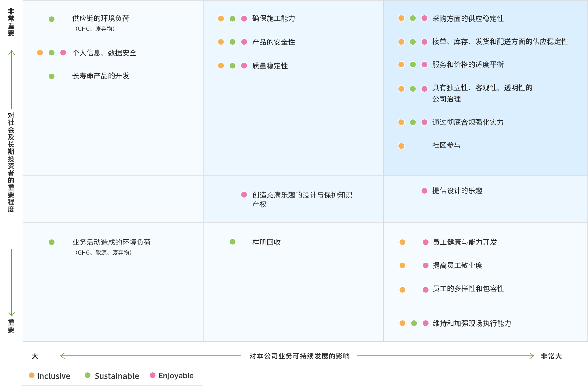
Task: Click orange dot beside 社区参与
Action: (401, 146)
